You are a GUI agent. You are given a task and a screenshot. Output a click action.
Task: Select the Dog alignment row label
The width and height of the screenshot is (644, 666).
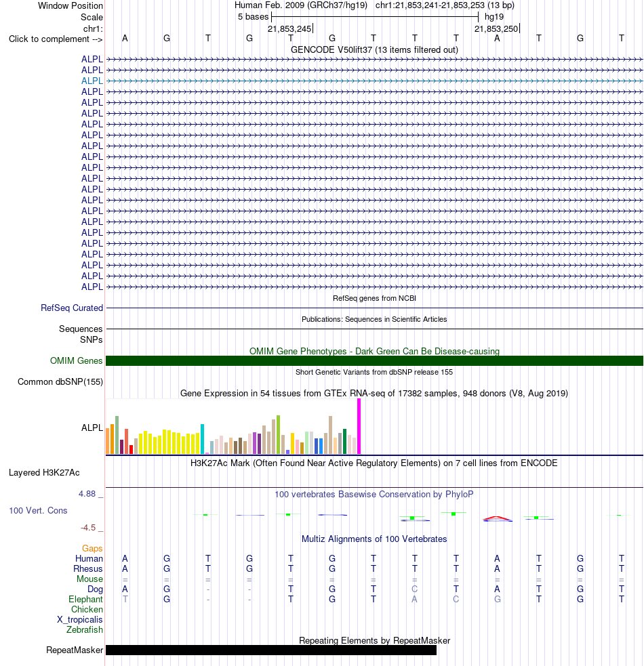pos(95,589)
